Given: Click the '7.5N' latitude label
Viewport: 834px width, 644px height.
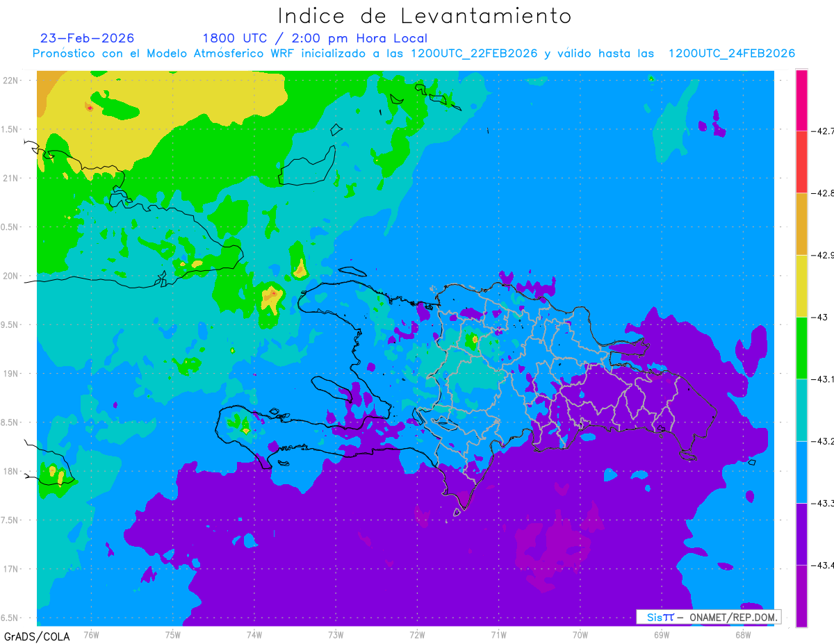Looking at the screenshot, I should point(10,520).
